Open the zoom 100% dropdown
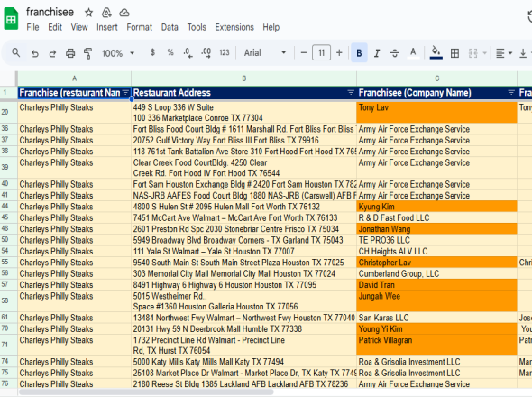Image resolution: width=532 pixels, height=397 pixels. [118, 53]
